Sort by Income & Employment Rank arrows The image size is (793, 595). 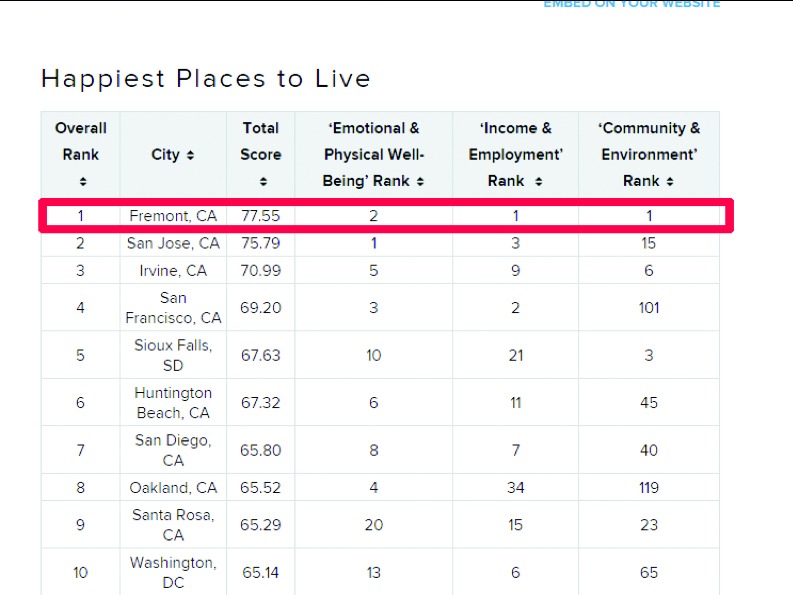[539, 181]
